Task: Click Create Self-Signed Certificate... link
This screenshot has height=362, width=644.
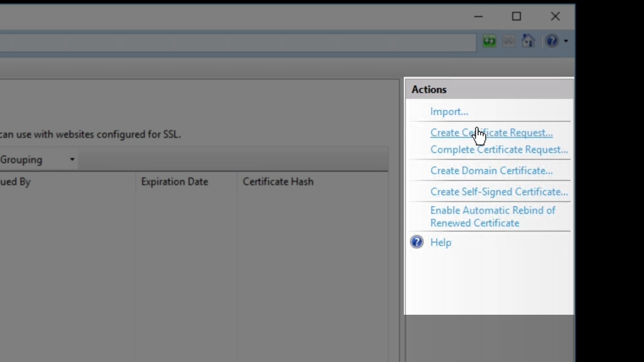Action: pos(499,192)
